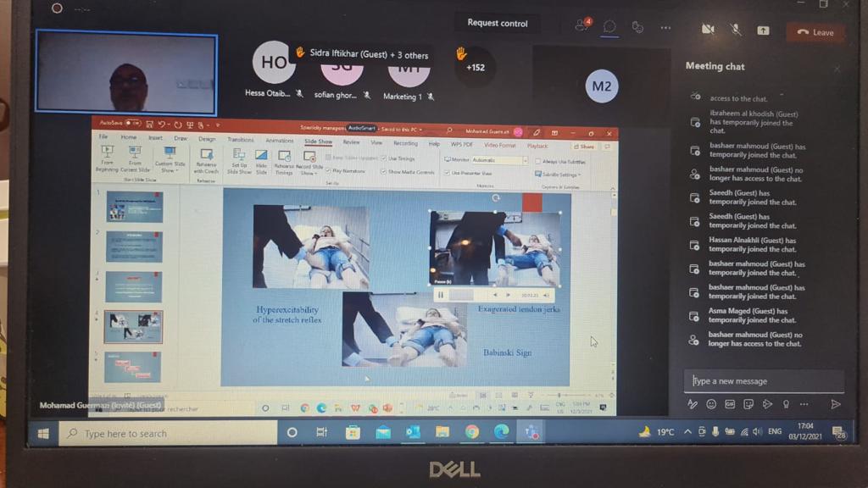Open the GIF picker in chat
Screen dimensions: 868x488
730,404
